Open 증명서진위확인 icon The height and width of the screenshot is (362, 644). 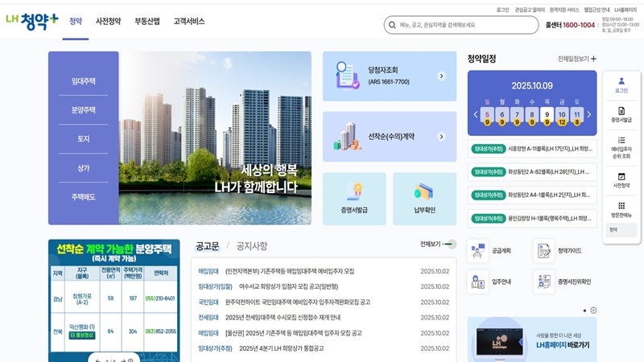[544, 282]
